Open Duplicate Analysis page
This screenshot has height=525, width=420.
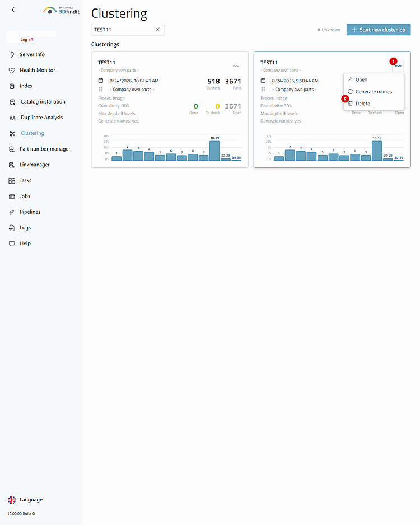pyautogui.click(x=42, y=117)
